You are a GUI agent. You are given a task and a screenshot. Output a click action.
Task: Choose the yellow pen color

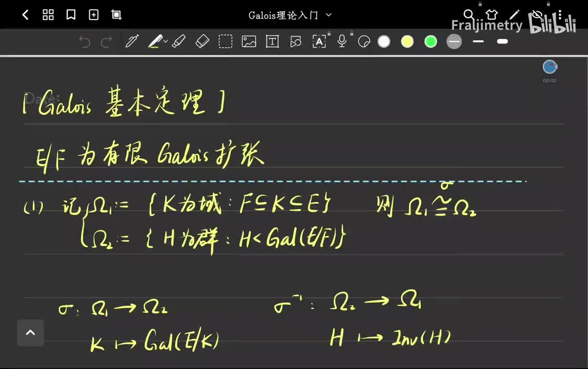pos(407,42)
